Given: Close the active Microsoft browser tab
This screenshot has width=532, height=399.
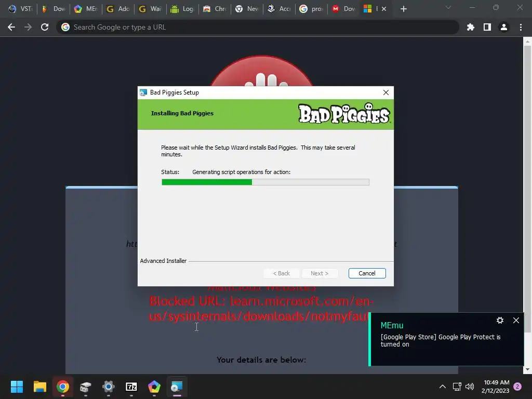Looking at the screenshot, I should coord(384,9).
